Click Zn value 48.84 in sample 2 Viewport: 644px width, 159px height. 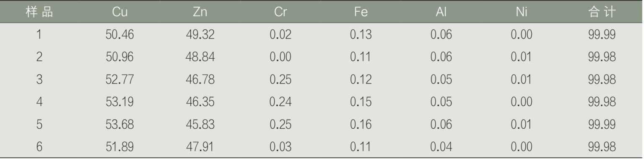[200, 57]
